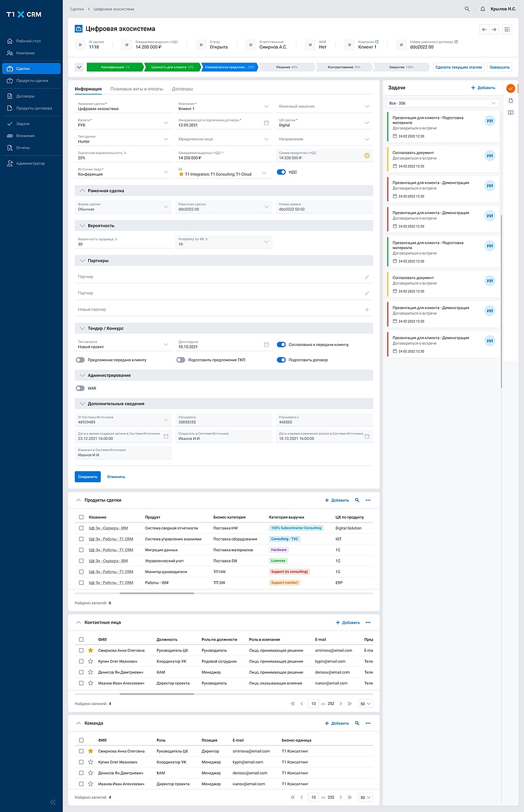Check the box for Купин Олег Иванович in Контактные лица

click(81, 661)
